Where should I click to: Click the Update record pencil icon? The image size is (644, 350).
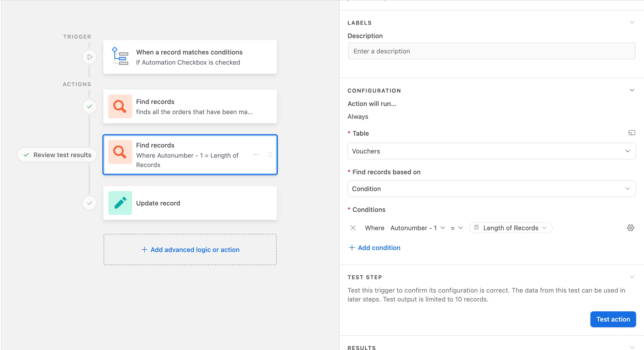click(120, 203)
